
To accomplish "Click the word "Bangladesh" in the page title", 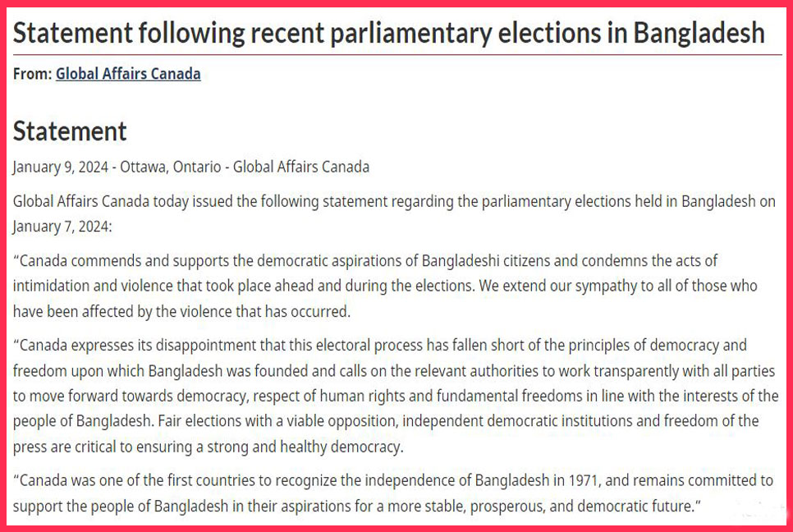I will pos(699,33).
